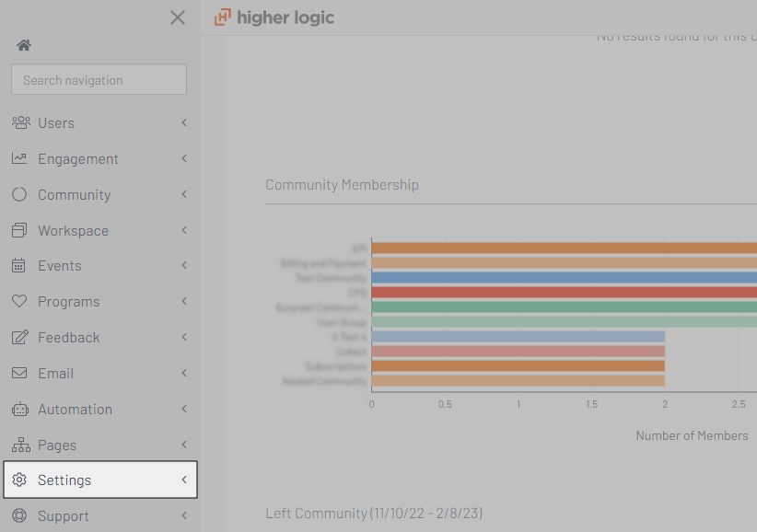Expand the Feedback section arrow

pos(184,337)
